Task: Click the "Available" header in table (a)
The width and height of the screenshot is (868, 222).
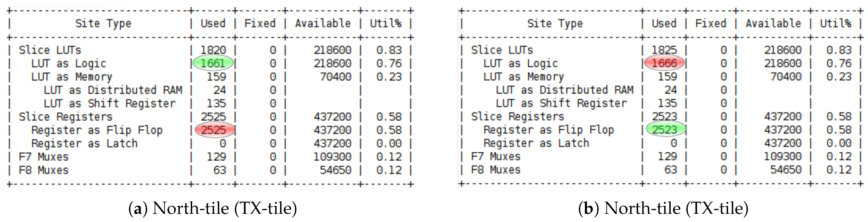Action: click(323, 23)
